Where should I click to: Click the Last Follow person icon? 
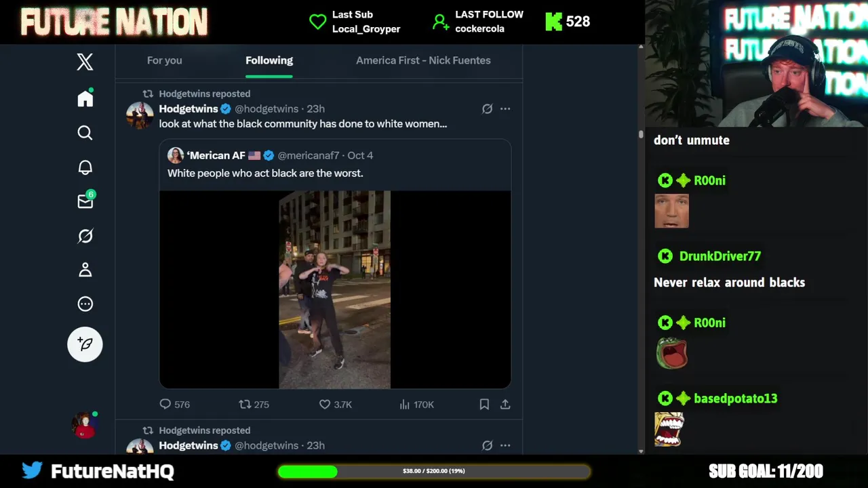(x=440, y=22)
